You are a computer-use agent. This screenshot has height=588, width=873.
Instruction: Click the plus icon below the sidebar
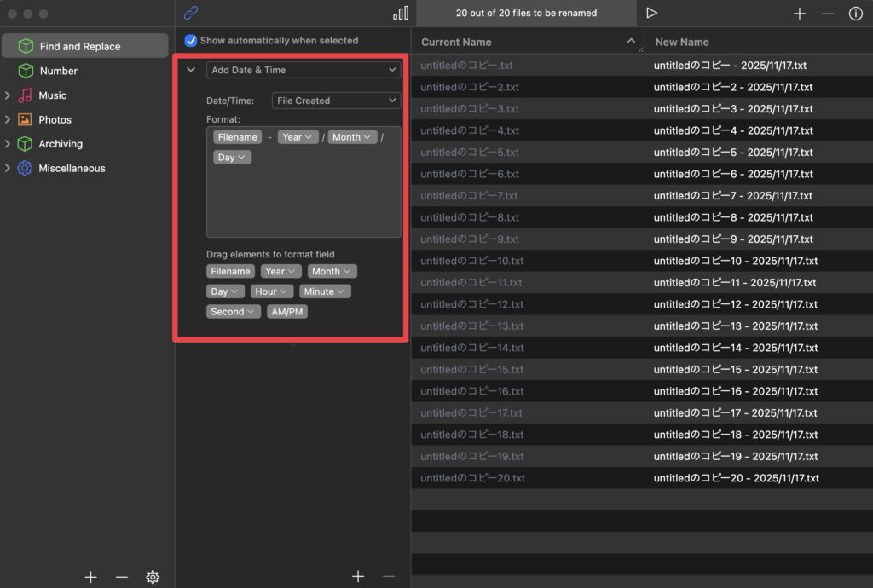[90, 577]
